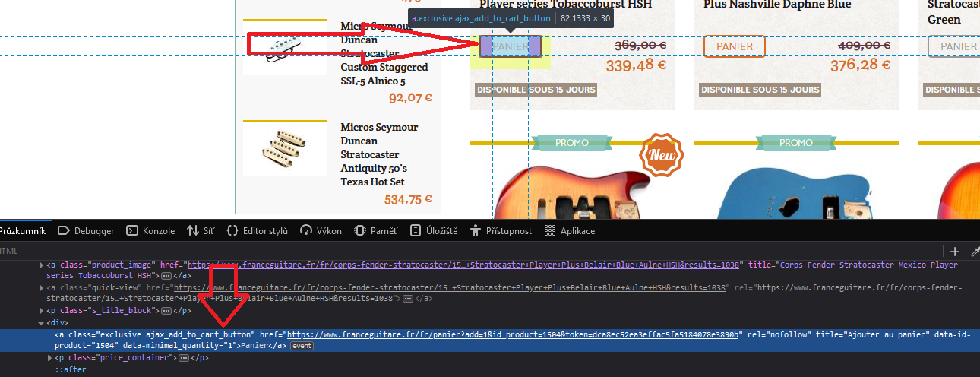The width and height of the screenshot is (980, 377).
Task: Click ellipsis badge in price_container node
Action: point(184,358)
